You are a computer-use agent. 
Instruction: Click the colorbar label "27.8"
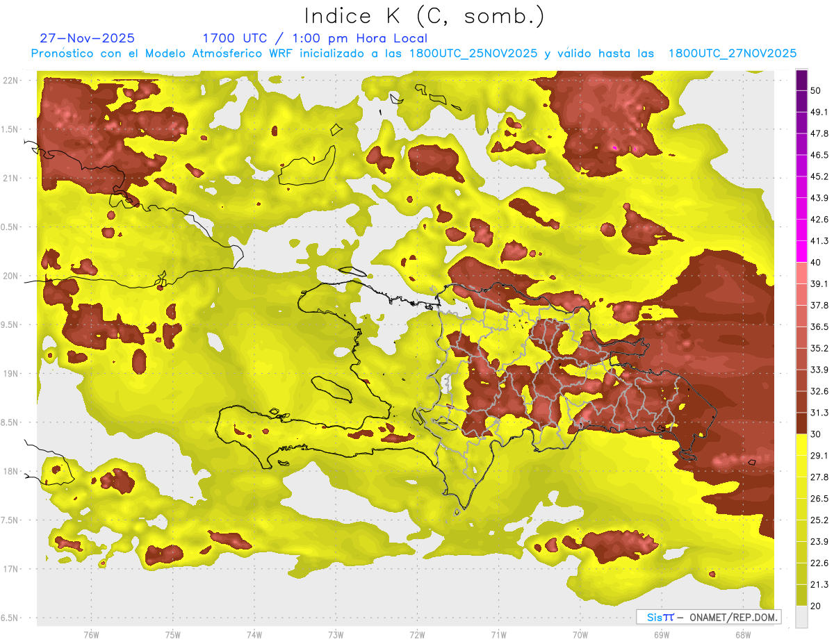click(x=819, y=477)
